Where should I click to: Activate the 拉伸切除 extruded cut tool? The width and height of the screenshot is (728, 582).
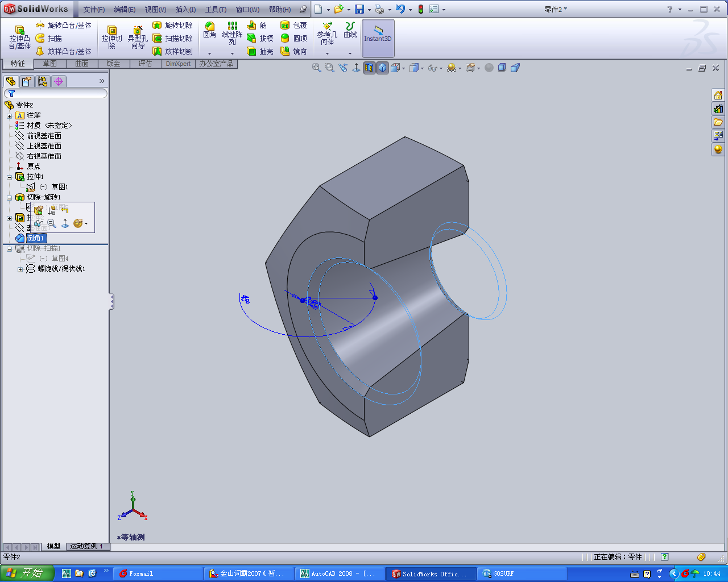(x=112, y=38)
